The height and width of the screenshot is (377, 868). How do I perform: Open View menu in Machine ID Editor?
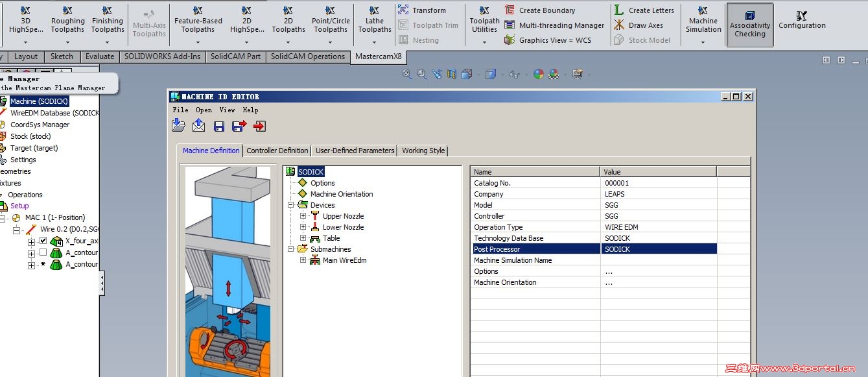coord(227,110)
